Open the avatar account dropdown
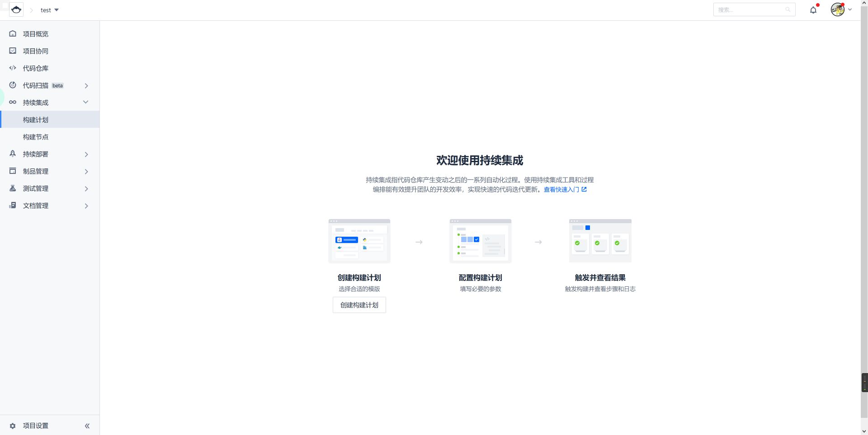Image resolution: width=868 pixels, height=435 pixels. (x=839, y=9)
